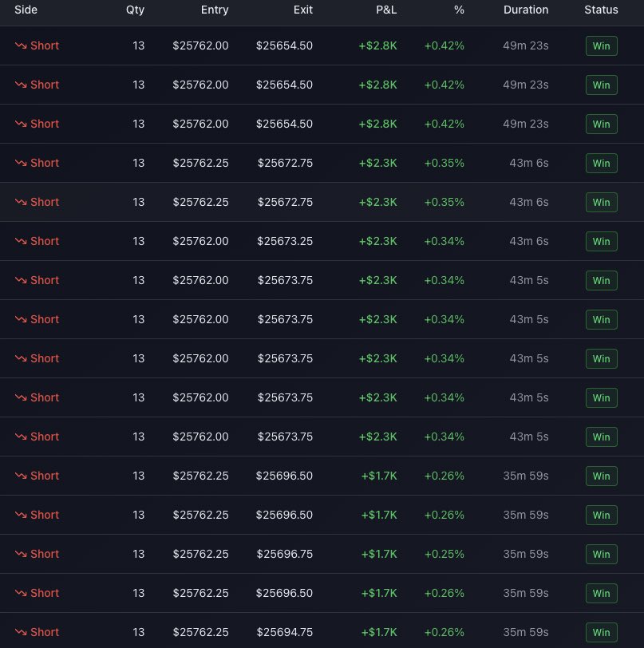Click the short trend icon in the $25694.75 exit row
Screen dimensions: 644x648
point(21,632)
